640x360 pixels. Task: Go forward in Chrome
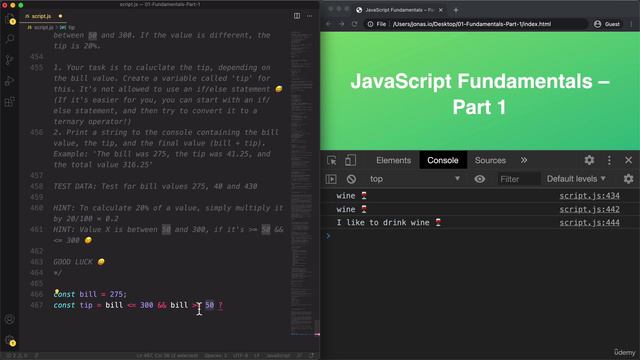[x=342, y=24]
